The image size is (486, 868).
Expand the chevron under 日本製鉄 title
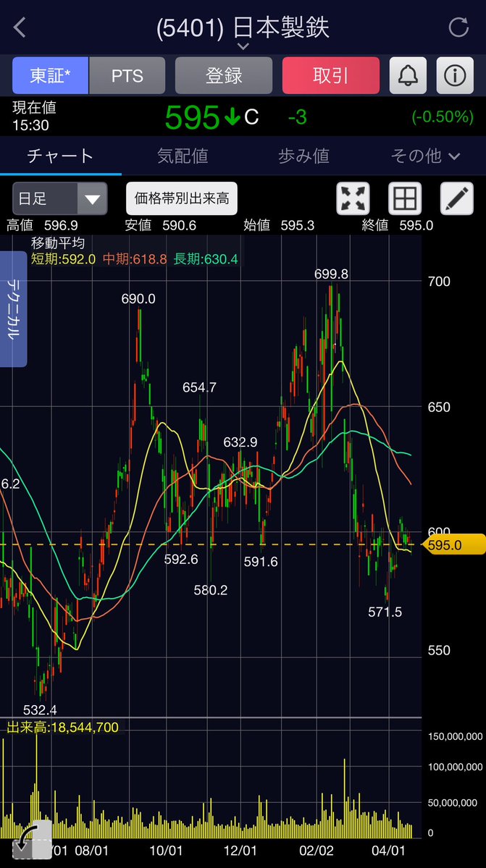click(243, 46)
